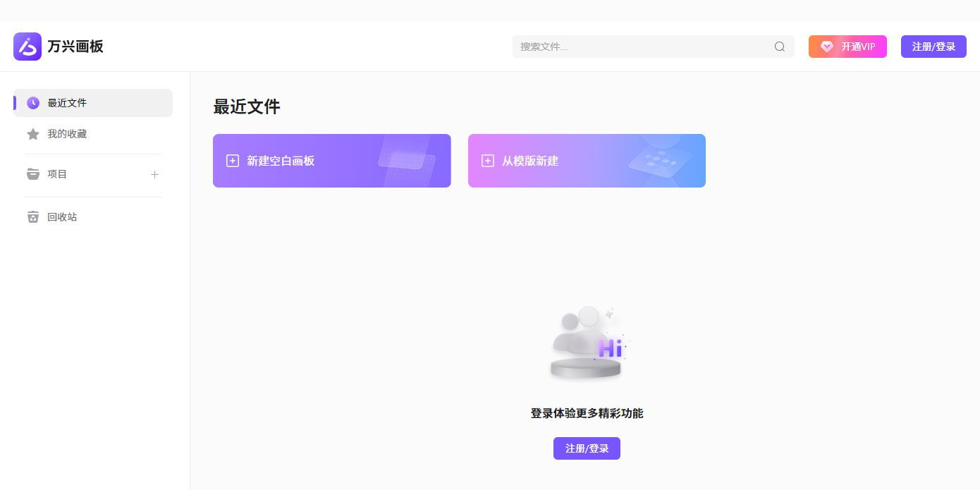Click the magnifier icon in the search bar

pyautogui.click(x=779, y=46)
